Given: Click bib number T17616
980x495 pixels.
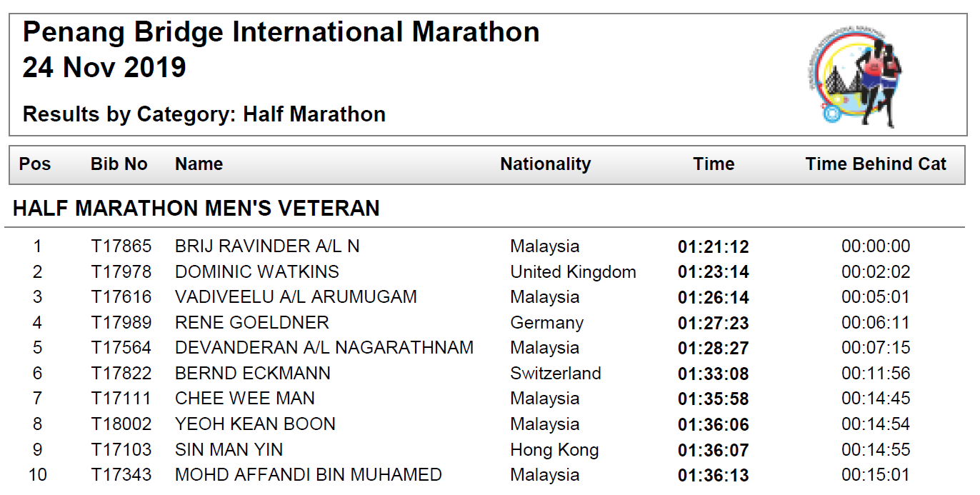Looking at the screenshot, I should (x=121, y=297).
